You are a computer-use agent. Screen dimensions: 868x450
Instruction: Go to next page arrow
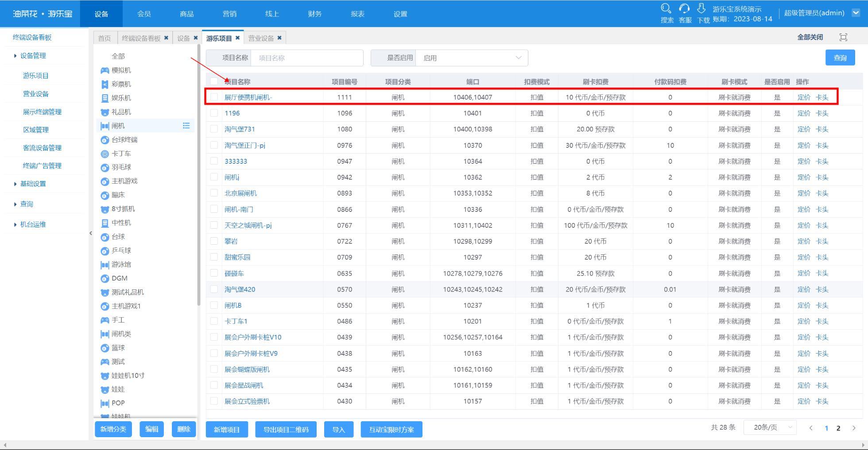854,428
